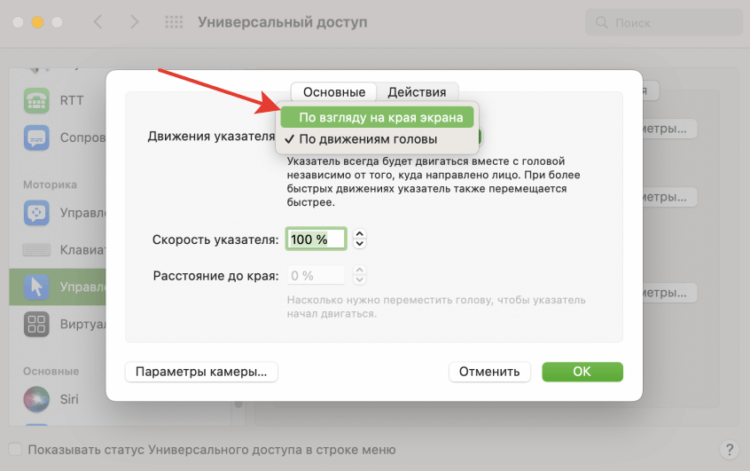Select the keyboard icon in the sidebar
This screenshot has width=750, height=471.
click(36, 250)
